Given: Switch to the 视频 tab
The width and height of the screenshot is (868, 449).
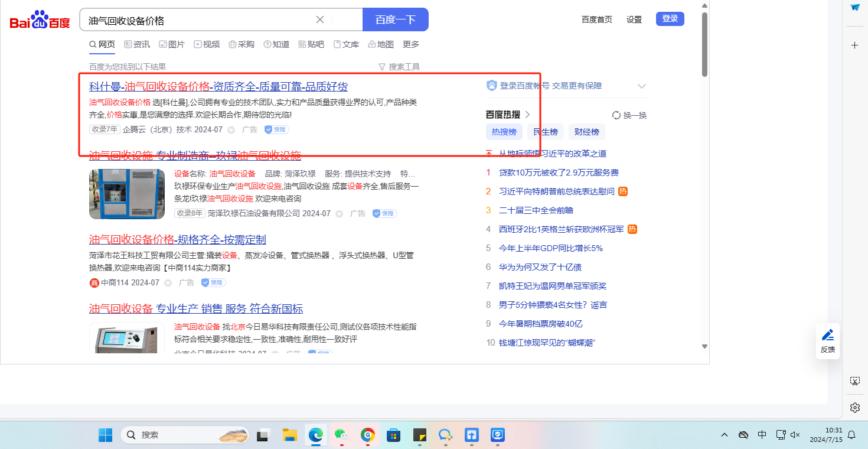Looking at the screenshot, I should (x=207, y=44).
